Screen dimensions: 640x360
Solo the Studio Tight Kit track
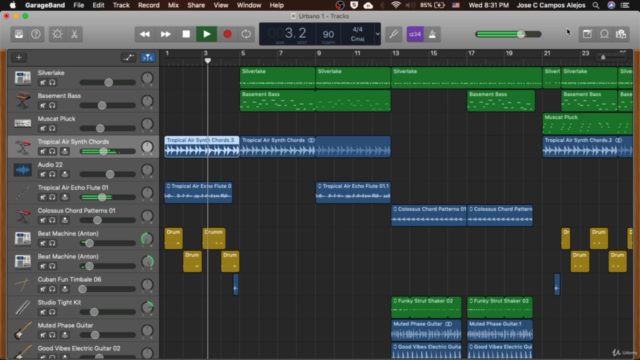[52, 312]
